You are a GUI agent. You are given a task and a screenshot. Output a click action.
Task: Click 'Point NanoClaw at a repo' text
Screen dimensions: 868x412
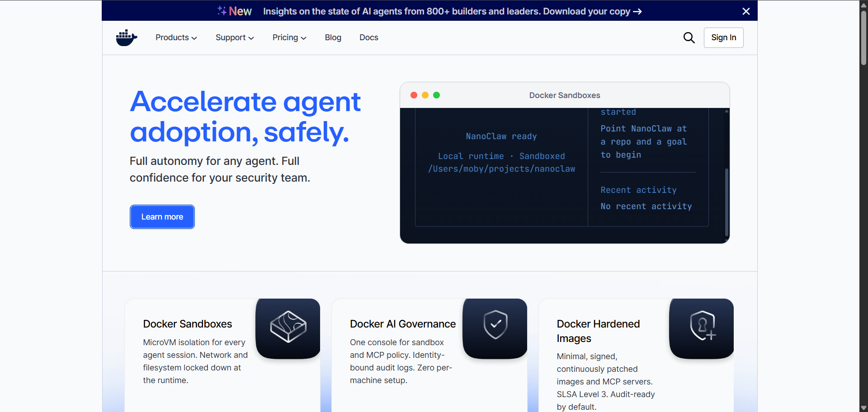click(644, 142)
